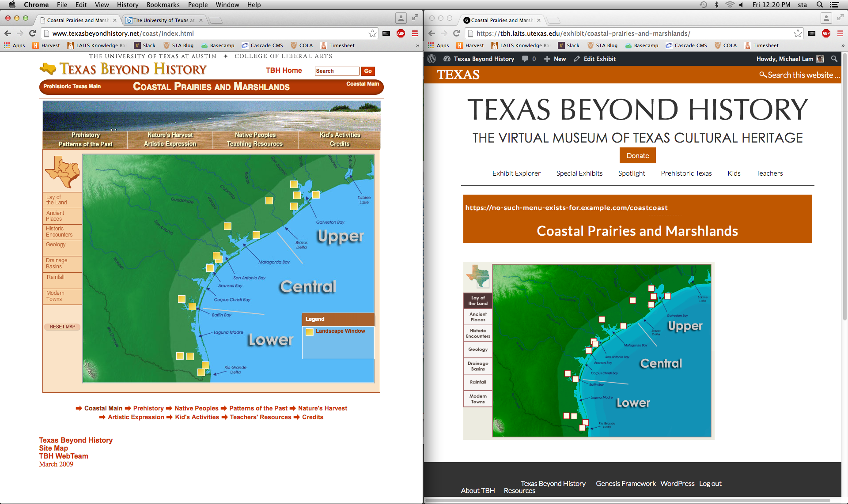Click the user profile button in left window
Screen dimensions: 848x504
[401, 18]
